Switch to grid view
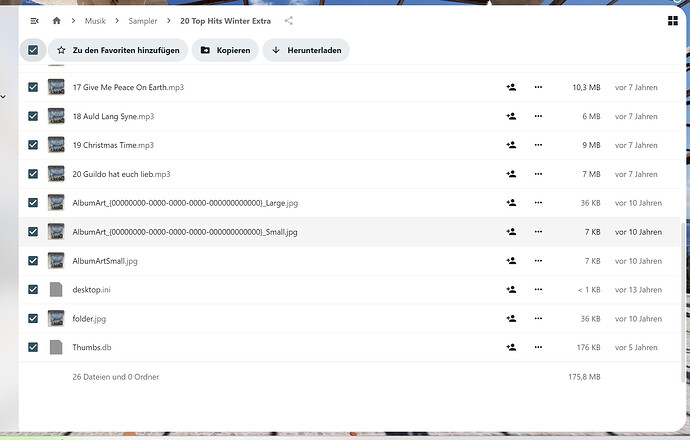690x440 pixels. (x=673, y=21)
